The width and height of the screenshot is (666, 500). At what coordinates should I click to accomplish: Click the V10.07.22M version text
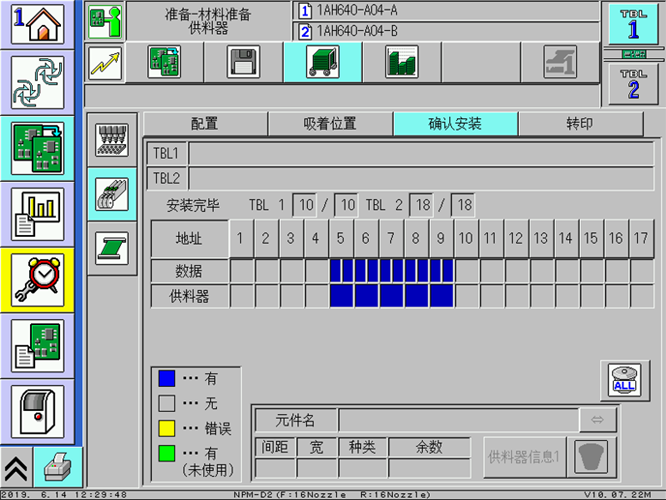[x=617, y=495]
